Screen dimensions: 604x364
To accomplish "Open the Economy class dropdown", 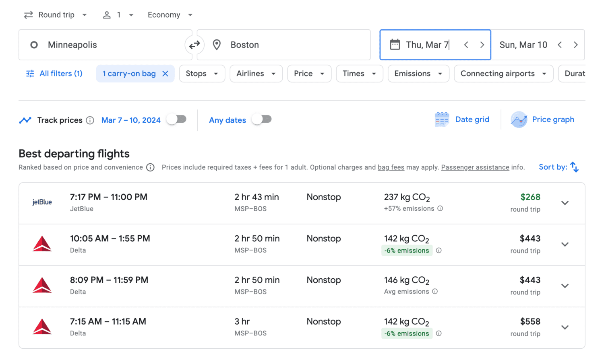I will tap(170, 15).
